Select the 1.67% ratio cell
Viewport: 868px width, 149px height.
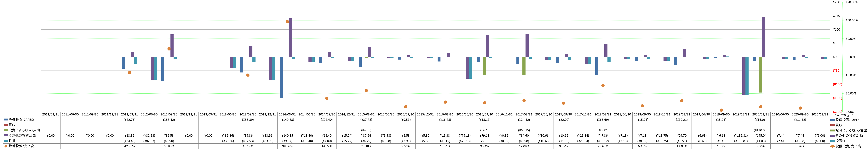point(721,146)
